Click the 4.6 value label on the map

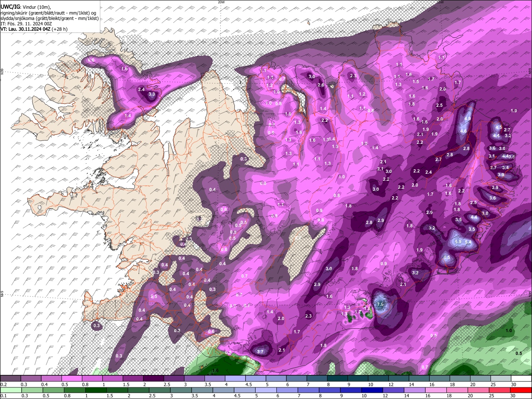coord(463,131)
